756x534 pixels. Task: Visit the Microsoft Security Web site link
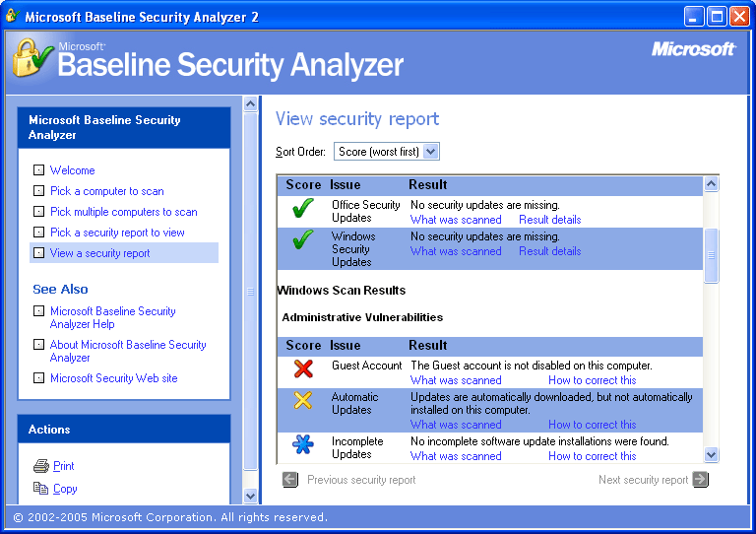coord(114,378)
